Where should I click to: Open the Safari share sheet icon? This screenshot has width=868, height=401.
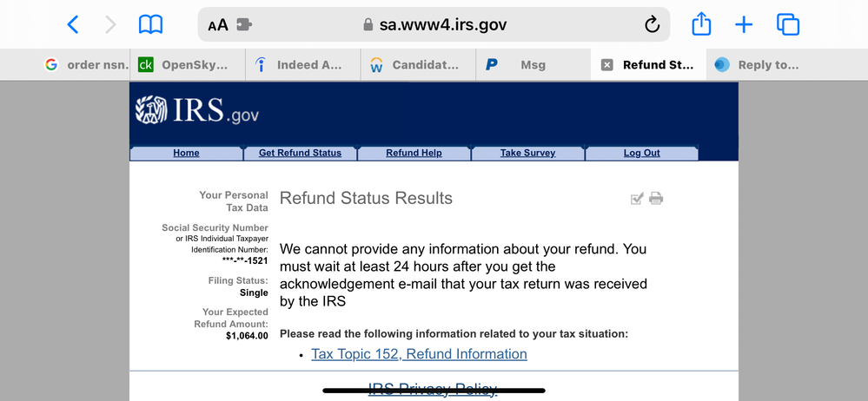pos(701,25)
